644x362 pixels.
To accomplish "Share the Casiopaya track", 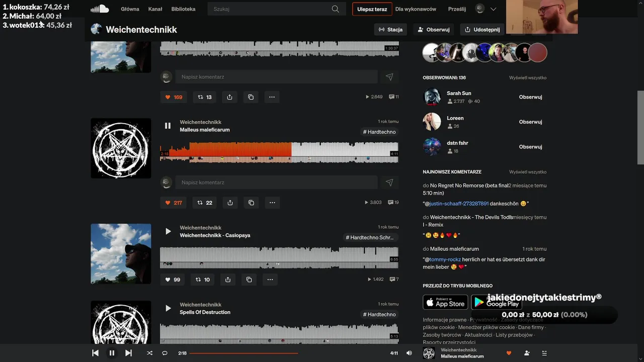I will [228, 280].
